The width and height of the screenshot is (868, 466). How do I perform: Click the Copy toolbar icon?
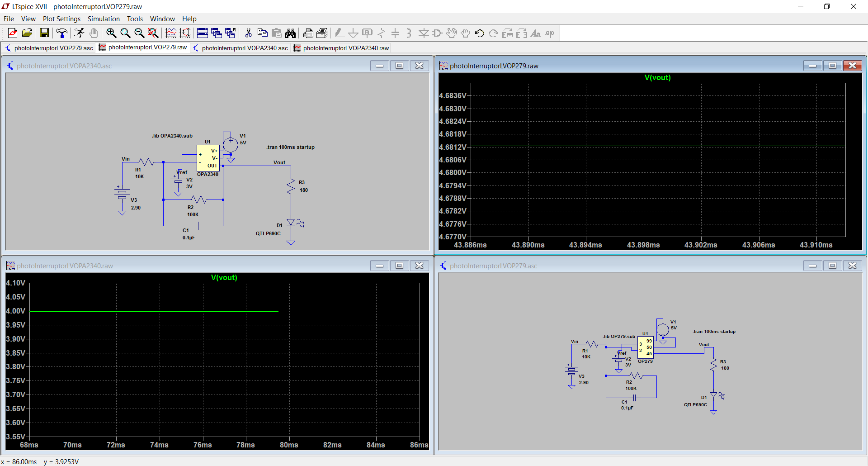click(262, 33)
